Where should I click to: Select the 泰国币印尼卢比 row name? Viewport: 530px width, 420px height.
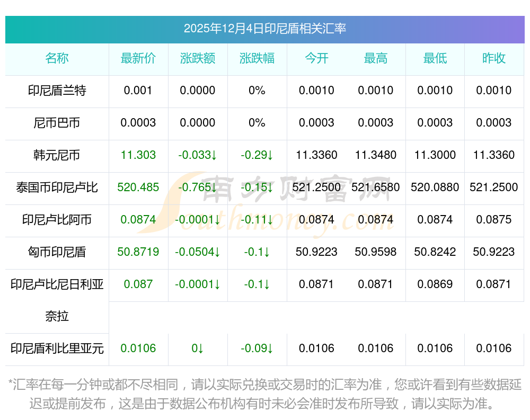pyautogui.click(x=57, y=187)
